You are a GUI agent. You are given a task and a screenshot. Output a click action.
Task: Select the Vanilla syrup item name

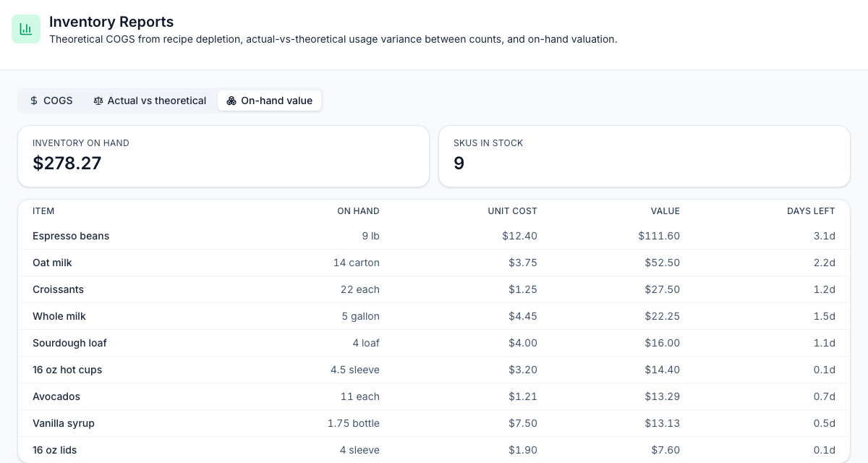pyautogui.click(x=64, y=423)
